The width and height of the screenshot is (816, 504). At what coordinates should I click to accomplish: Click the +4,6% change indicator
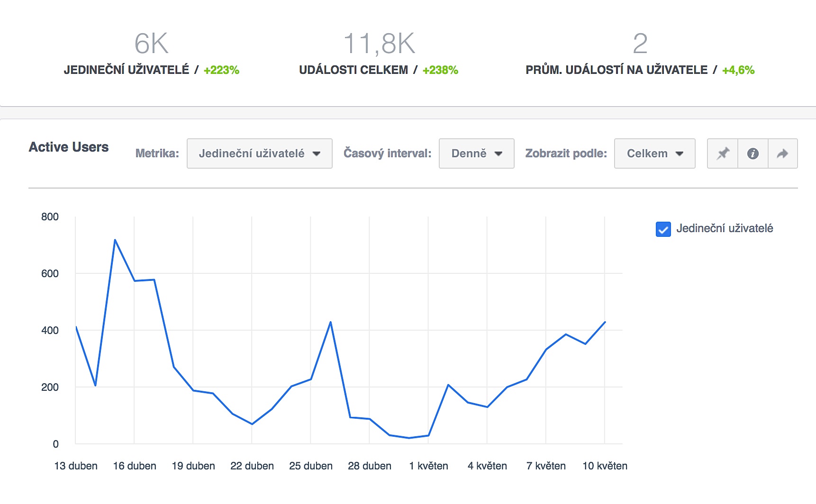(738, 70)
